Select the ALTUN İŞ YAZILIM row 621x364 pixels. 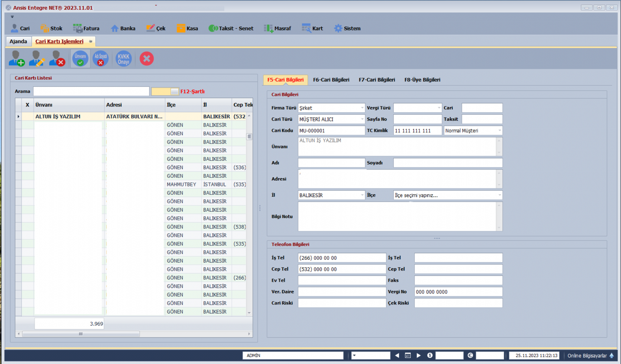[134, 116]
